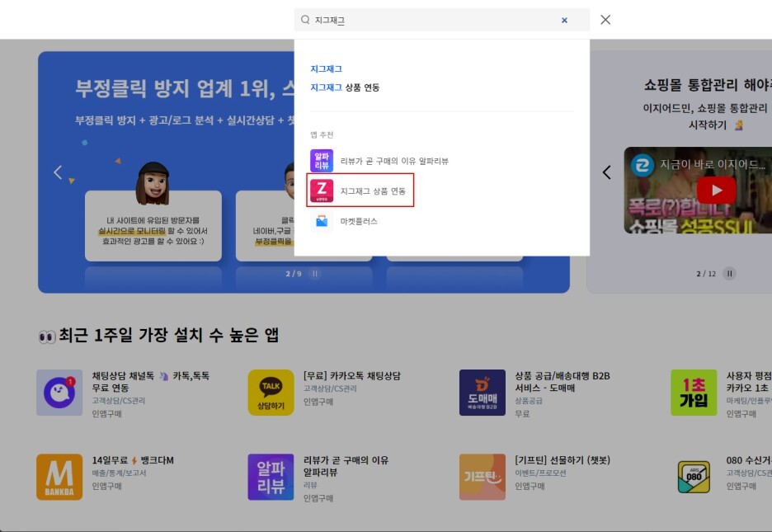Open 리뷰가 곧 구매의 이유 알파리뷰 list title
This screenshot has width=772, height=532.
(x=346, y=466)
